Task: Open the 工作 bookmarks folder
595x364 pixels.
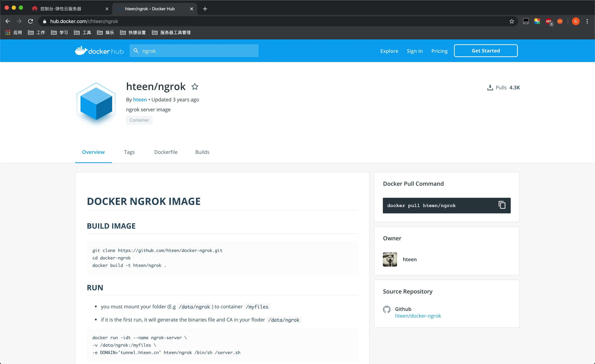Action: coord(36,32)
